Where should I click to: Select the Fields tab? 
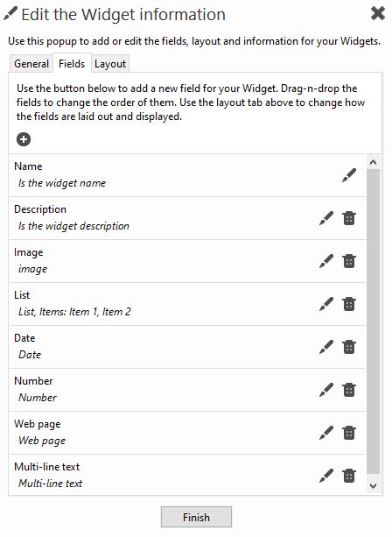point(72,63)
